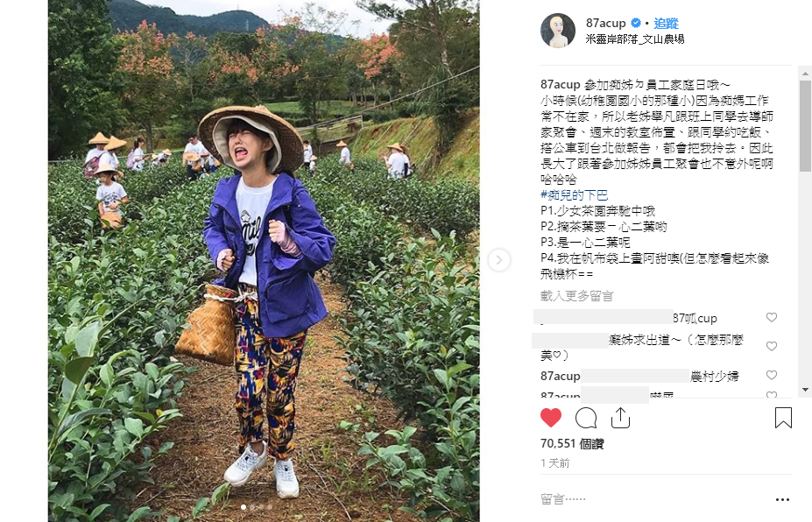The width and height of the screenshot is (812, 522).
Task: Click the 留言 comment input field
Action: (x=653, y=499)
